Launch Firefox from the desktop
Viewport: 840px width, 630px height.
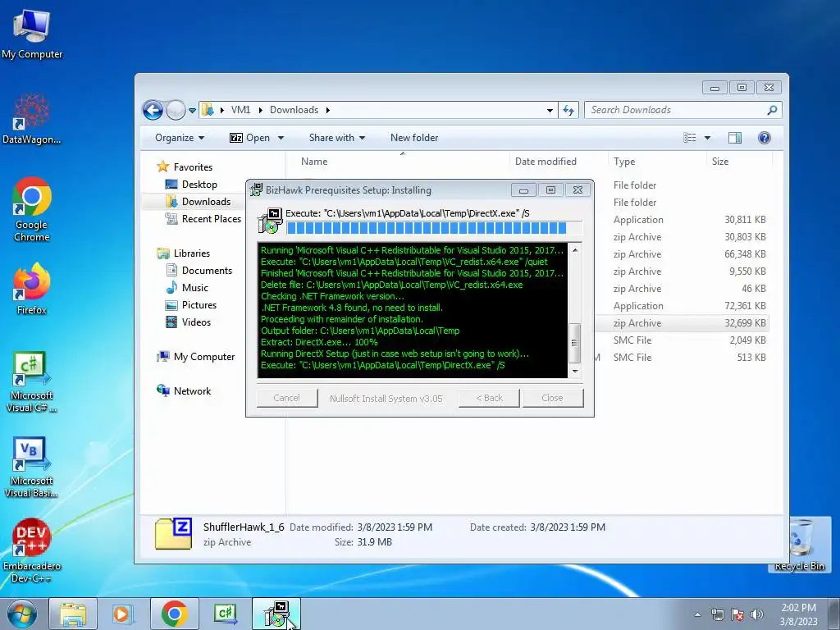tap(32, 289)
